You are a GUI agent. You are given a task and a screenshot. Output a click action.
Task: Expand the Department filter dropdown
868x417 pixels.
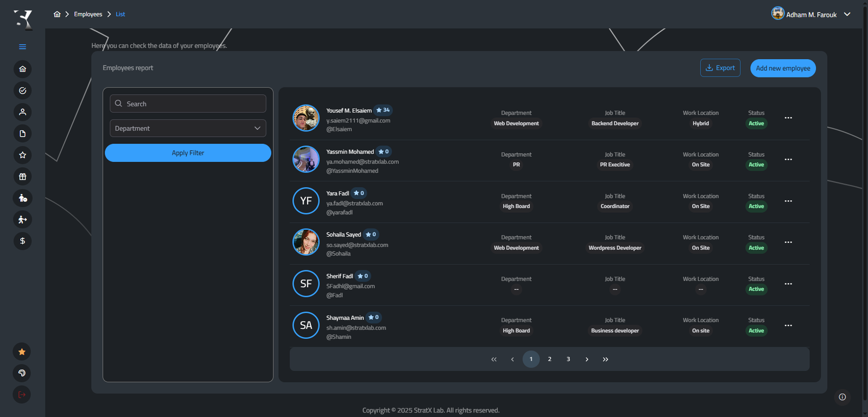tap(188, 128)
